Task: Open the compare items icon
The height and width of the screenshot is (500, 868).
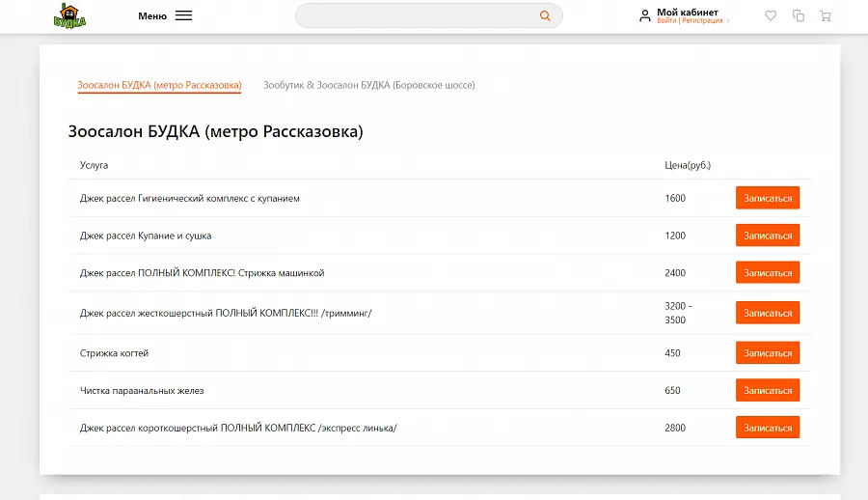Action: [799, 15]
